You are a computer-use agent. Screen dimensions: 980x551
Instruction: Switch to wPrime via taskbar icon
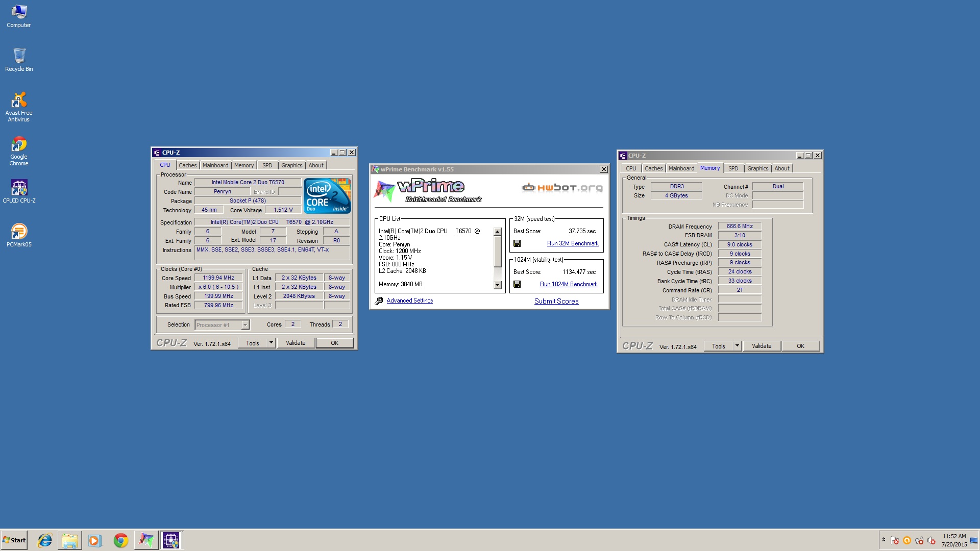pos(146,540)
